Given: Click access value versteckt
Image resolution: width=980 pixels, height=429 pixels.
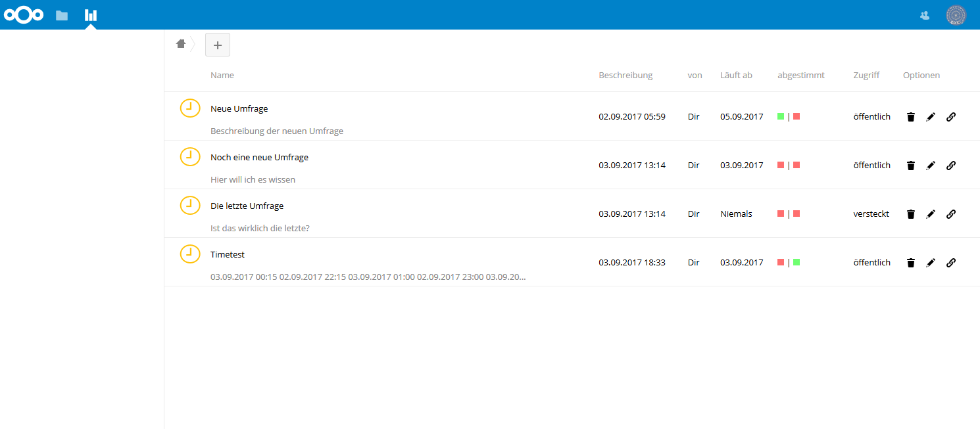Looking at the screenshot, I should (x=871, y=214).
